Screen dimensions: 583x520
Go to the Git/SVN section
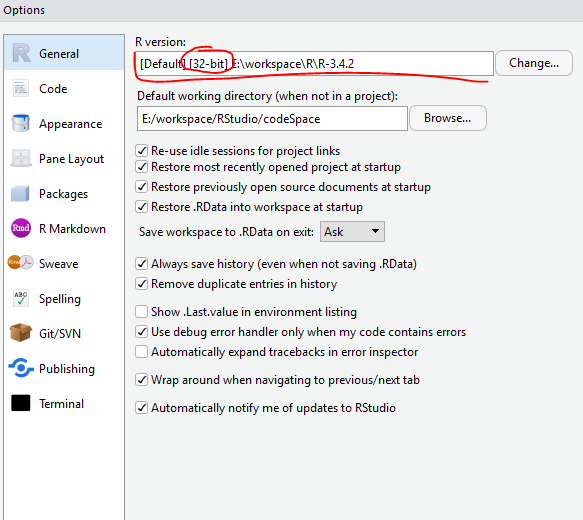click(x=64, y=333)
